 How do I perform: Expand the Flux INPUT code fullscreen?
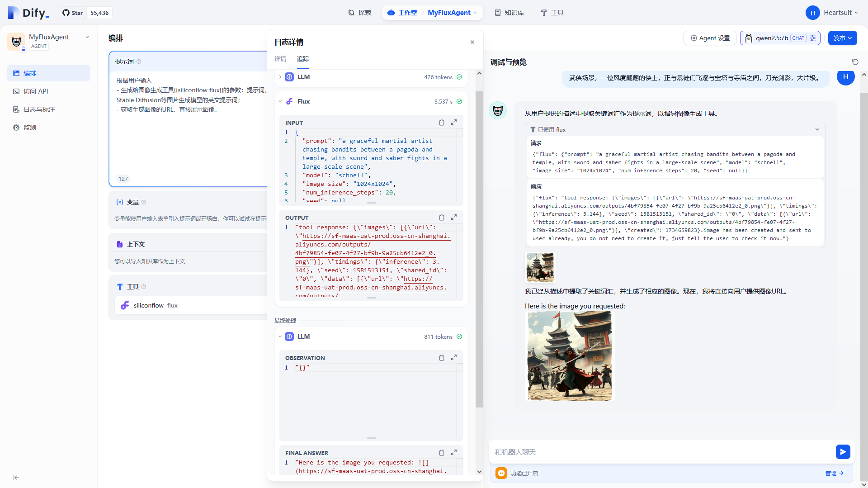click(454, 122)
